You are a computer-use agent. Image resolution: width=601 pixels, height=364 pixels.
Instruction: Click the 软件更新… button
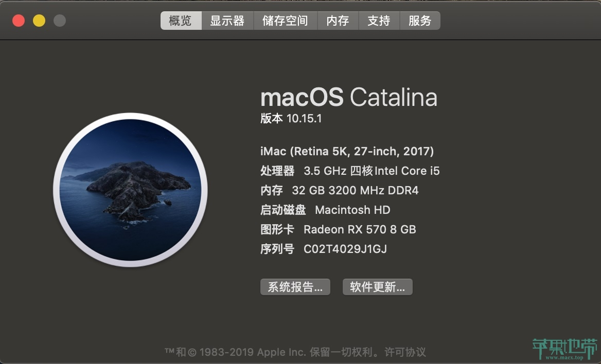(x=378, y=286)
